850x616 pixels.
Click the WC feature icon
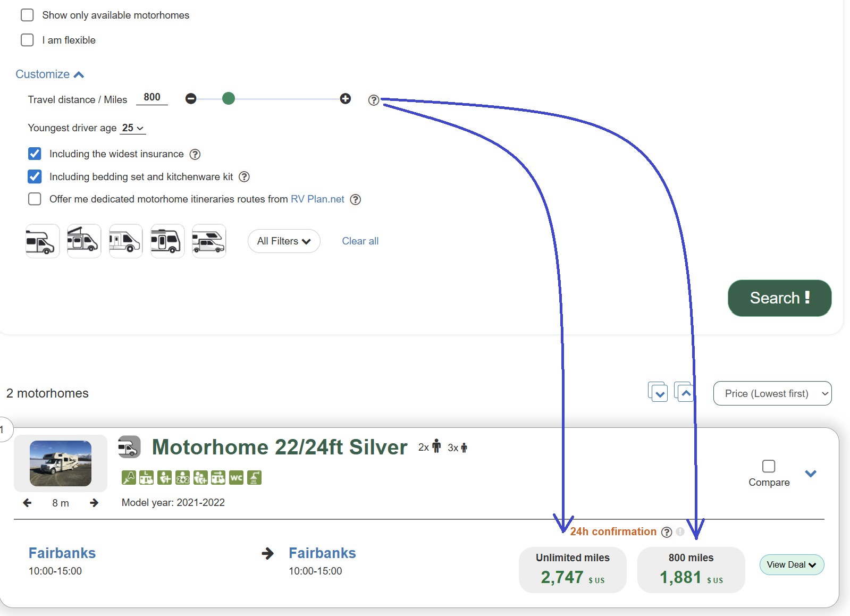point(237,478)
